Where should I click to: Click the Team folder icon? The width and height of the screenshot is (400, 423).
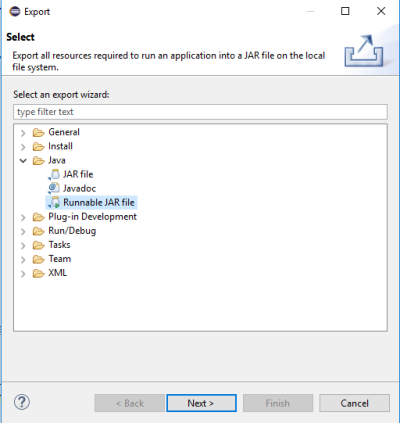pos(38,259)
